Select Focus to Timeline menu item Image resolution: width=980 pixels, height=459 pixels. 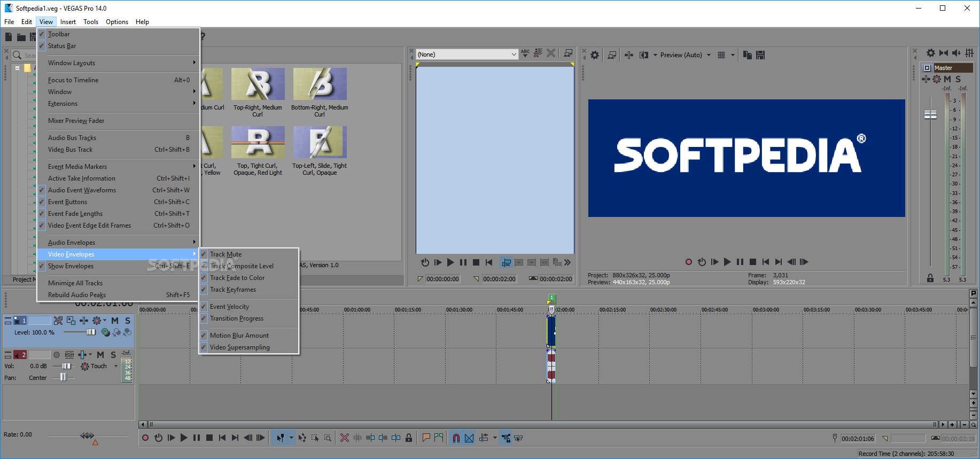click(118, 80)
